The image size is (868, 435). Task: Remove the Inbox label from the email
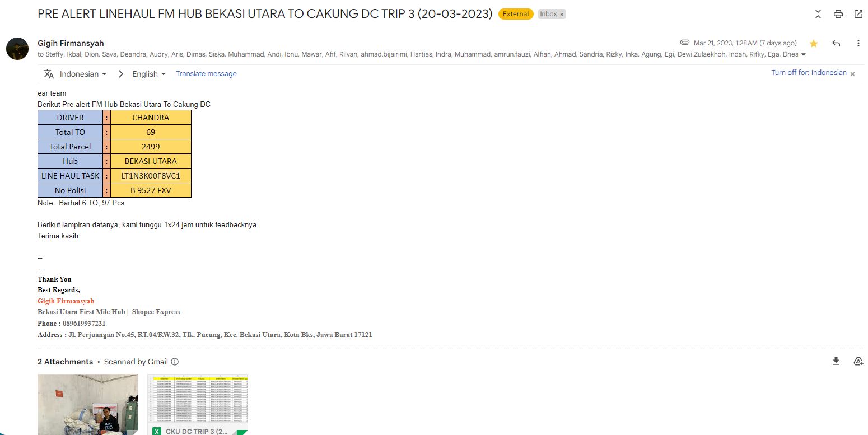pos(562,15)
